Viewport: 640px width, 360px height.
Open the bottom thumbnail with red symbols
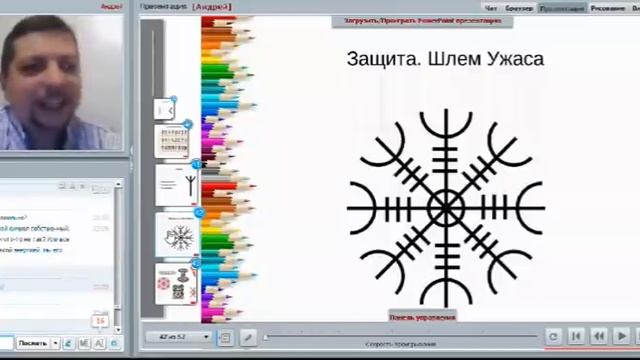(176, 284)
